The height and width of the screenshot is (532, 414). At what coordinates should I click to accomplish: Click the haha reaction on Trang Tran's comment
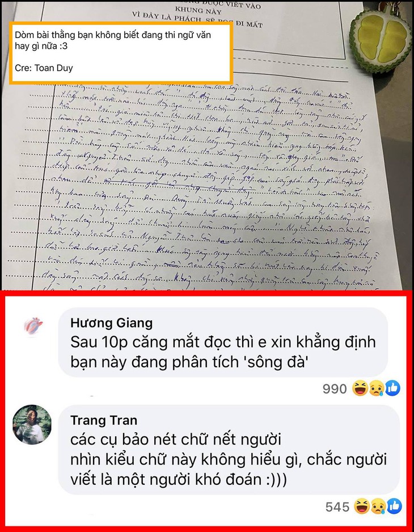362,506
